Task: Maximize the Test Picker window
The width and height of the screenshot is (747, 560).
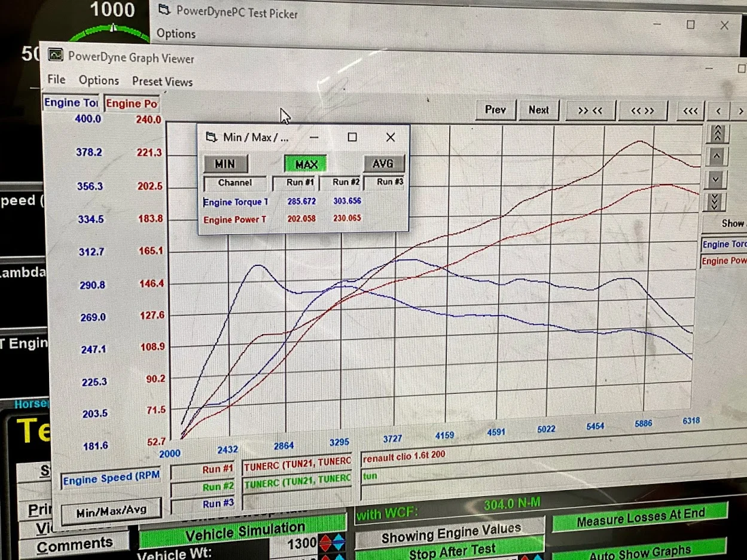Action: click(691, 25)
